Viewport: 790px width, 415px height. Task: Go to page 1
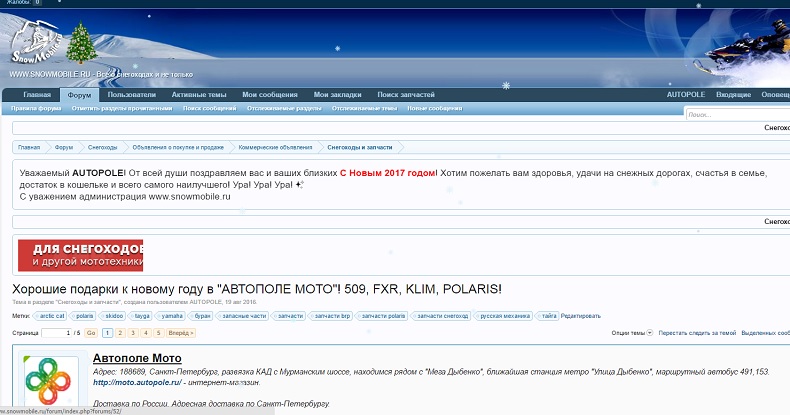pos(107,333)
